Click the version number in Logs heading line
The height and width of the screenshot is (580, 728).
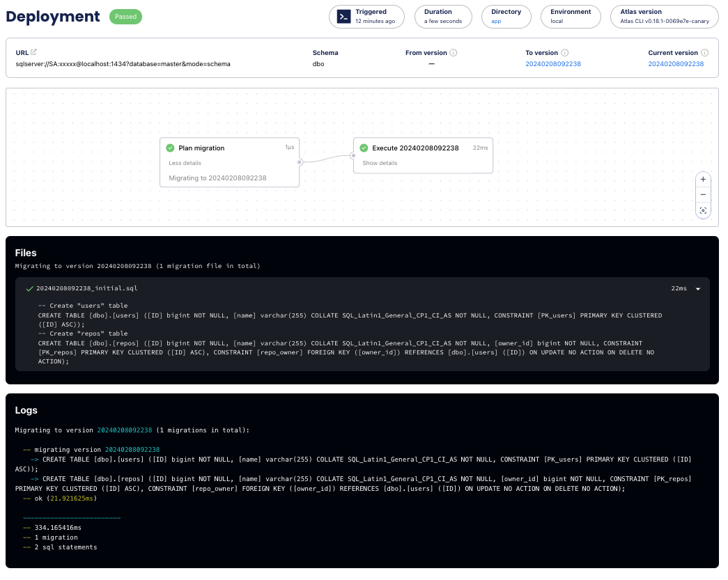pyautogui.click(x=124, y=430)
